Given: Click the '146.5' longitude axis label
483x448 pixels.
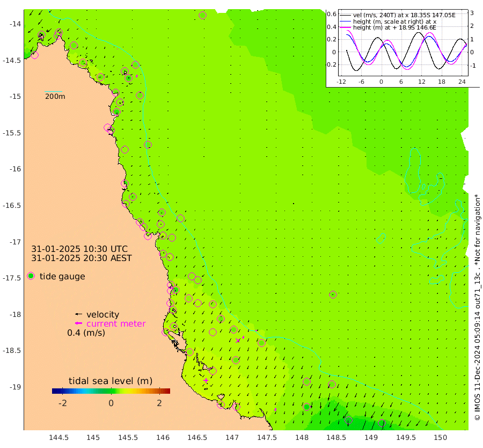Looking at the screenshot, I should tap(197, 437).
